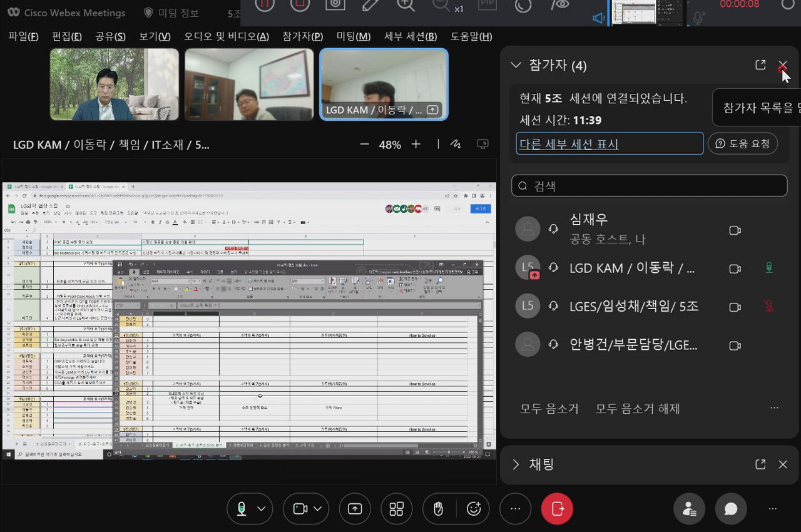Click camera icon in 안병건 row
This screenshot has width=801, height=532.
click(735, 345)
